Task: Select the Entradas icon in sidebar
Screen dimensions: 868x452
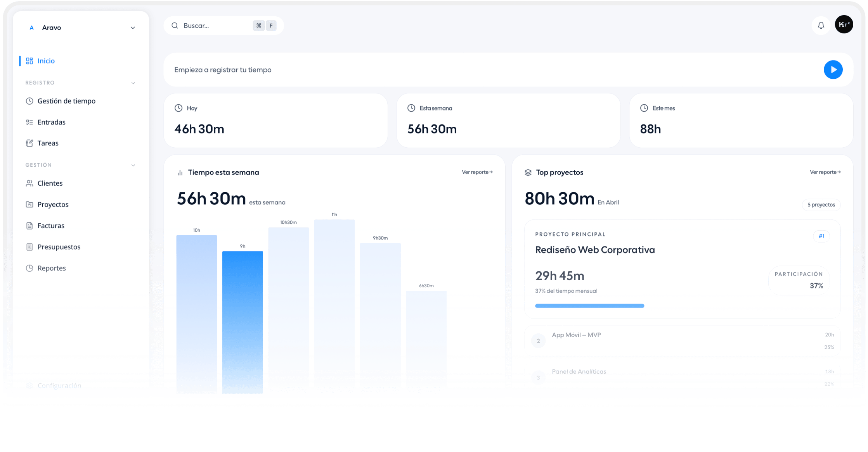Action: [x=30, y=122]
